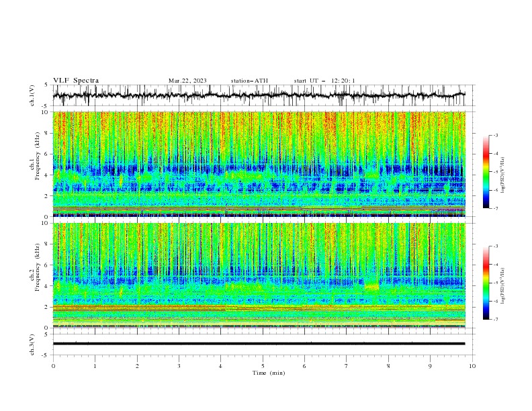Click the ch.1 'Frequency (kHz)' axis label
This screenshot has height=411, width=532.
38,156
